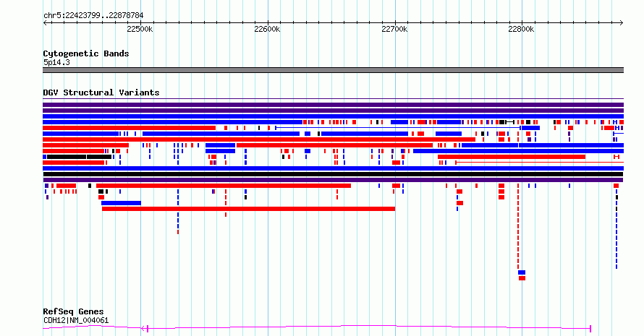The height and width of the screenshot is (336, 644).
Task: Click the chr5:22423799..22878784 coordinate label
Action: pyautogui.click(x=93, y=16)
